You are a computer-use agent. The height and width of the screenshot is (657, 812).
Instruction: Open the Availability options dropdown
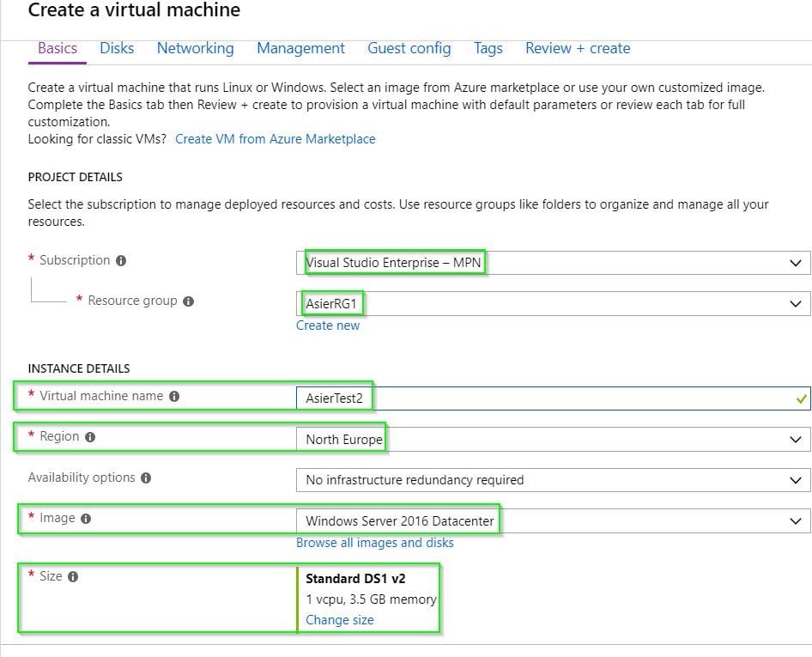click(x=553, y=480)
